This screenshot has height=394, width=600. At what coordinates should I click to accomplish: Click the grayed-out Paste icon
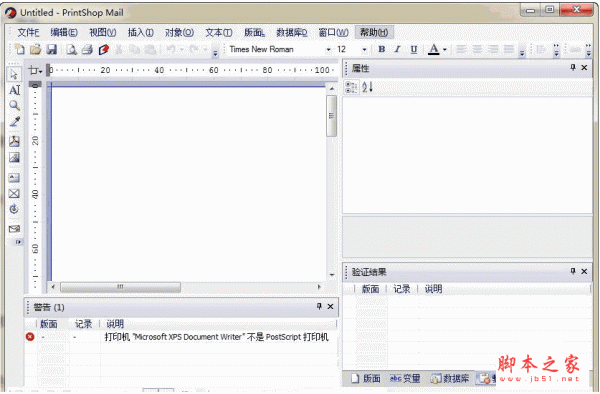pyautogui.click(x=150, y=49)
